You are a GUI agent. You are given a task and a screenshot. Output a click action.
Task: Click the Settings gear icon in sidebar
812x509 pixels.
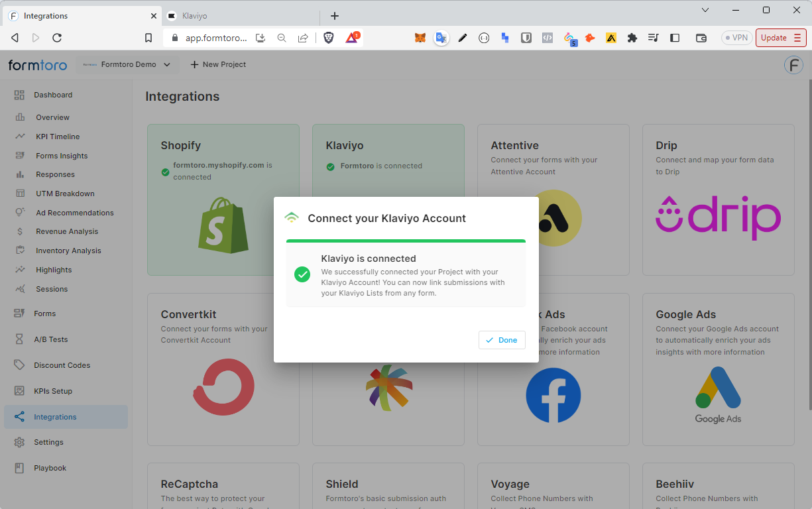[x=19, y=442]
